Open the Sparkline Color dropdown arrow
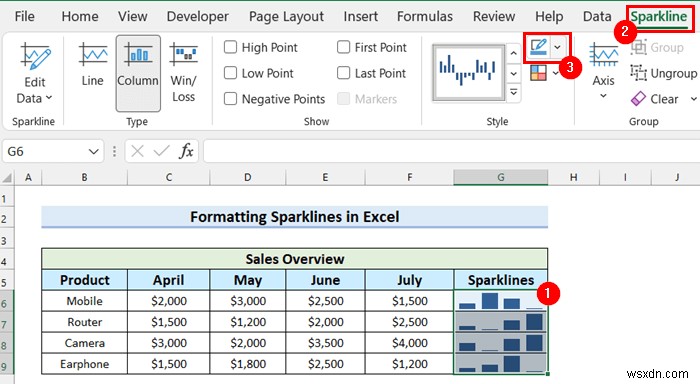700x384 pixels. coord(558,47)
